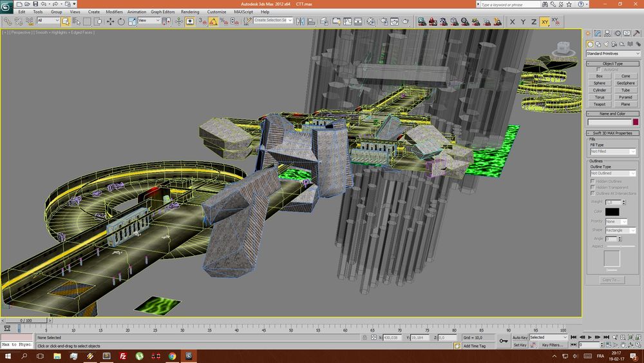Screen dimensions: 644x363
Task: Toggle Window/Crossing selection mode
Action: click(98, 21)
